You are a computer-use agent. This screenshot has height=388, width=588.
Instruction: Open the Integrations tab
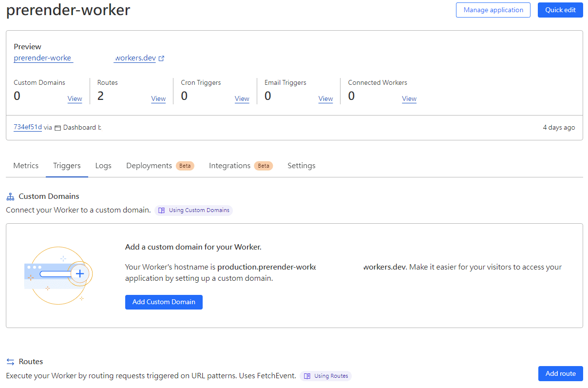coord(241,166)
